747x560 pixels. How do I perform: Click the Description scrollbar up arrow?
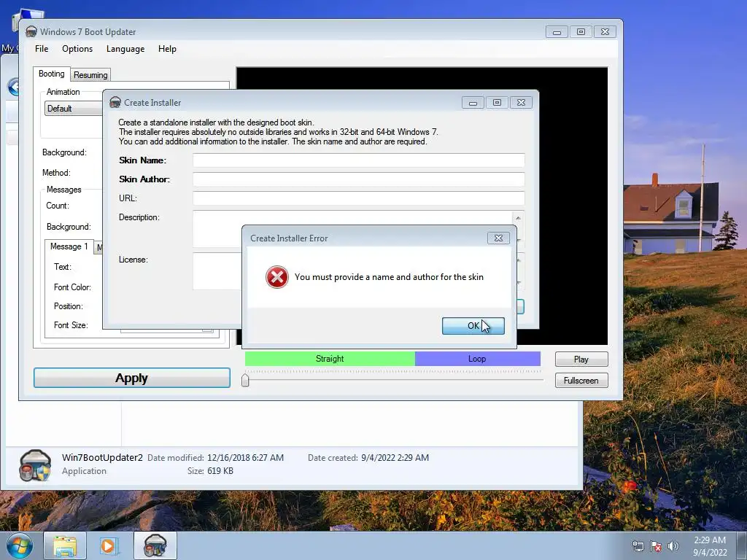519,217
